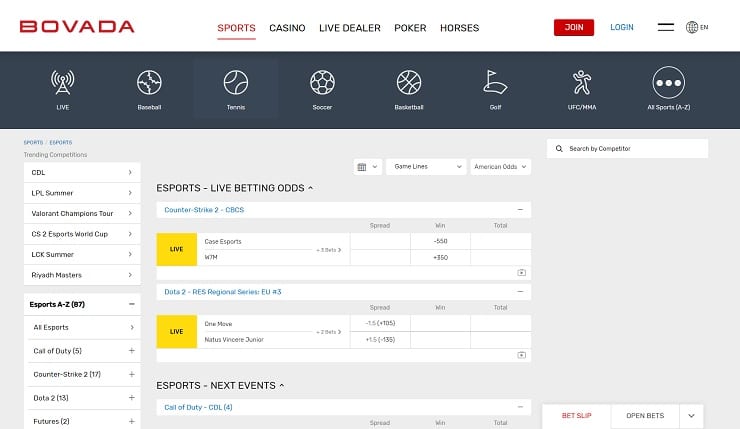Viewport: 740px width, 429px height.
Task: Open the POKER tab
Action: (410, 28)
